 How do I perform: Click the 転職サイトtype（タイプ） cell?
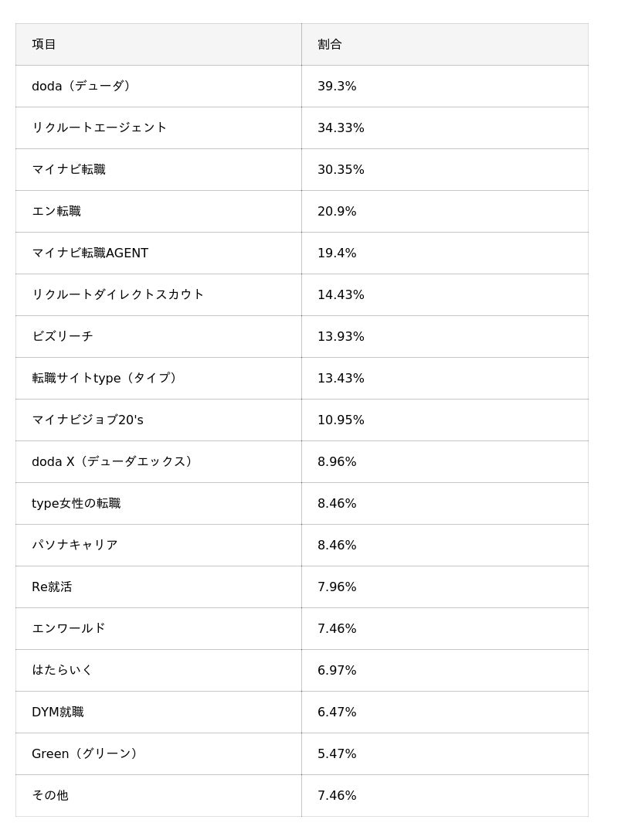coord(107,379)
